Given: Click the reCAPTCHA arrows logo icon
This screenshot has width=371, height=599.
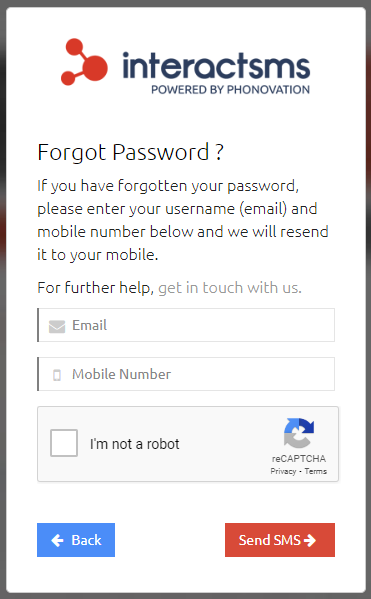Looking at the screenshot, I should (x=299, y=433).
